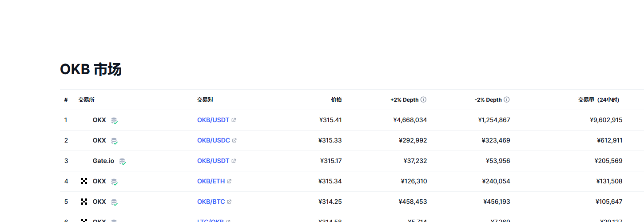Click the price ¥315.17
Image resolution: width=644 pixels, height=222 pixels.
click(x=331, y=161)
